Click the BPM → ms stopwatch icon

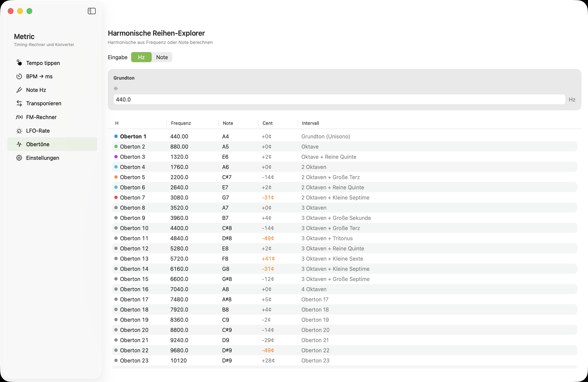[x=19, y=76]
